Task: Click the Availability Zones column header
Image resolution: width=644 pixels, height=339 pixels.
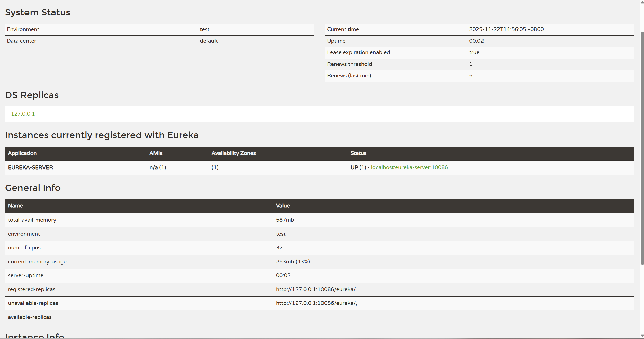Action: tap(233, 153)
